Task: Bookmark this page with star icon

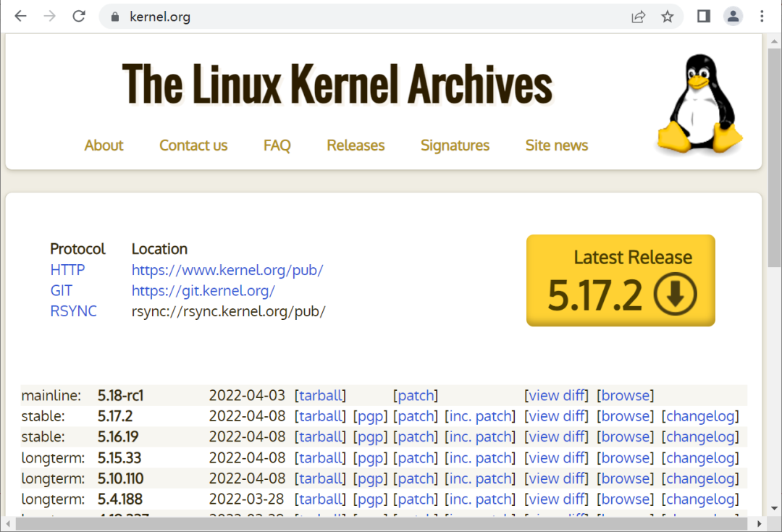Action: [x=667, y=16]
